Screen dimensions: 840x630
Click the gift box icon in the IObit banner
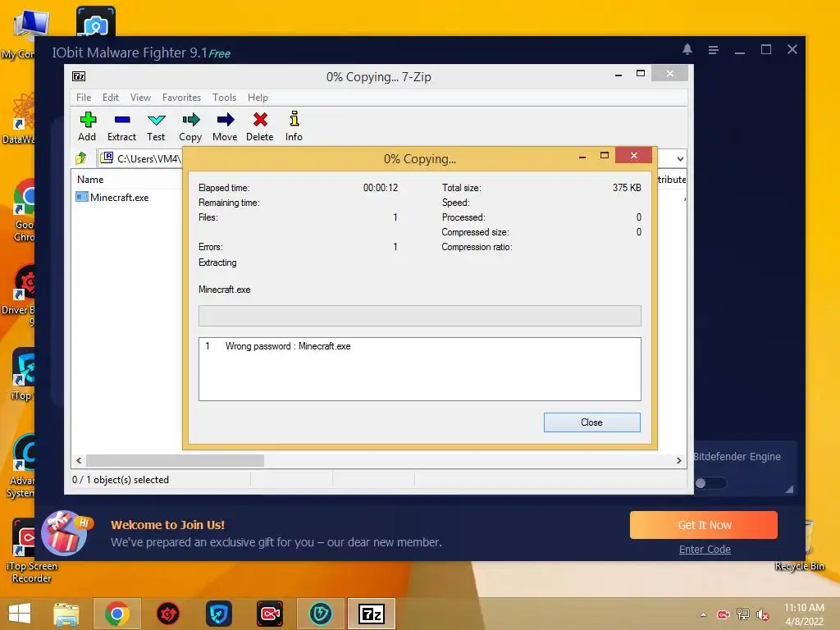pyautogui.click(x=64, y=534)
